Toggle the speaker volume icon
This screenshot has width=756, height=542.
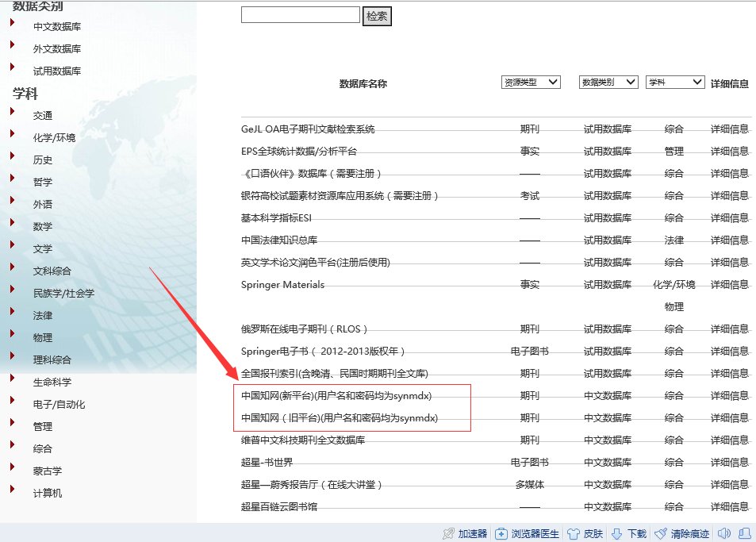click(724, 533)
